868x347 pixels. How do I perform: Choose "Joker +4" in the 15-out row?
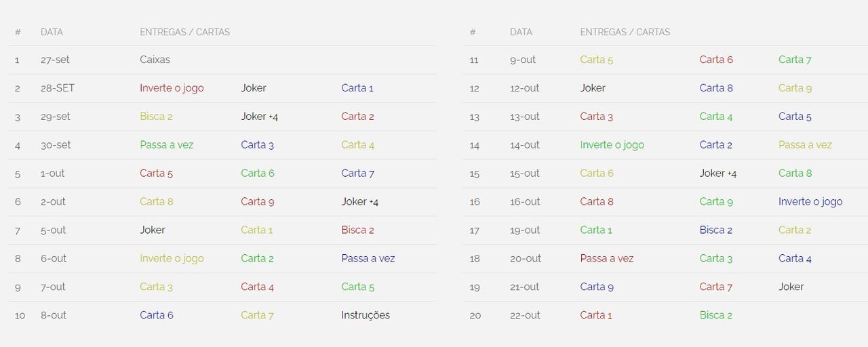tap(718, 173)
